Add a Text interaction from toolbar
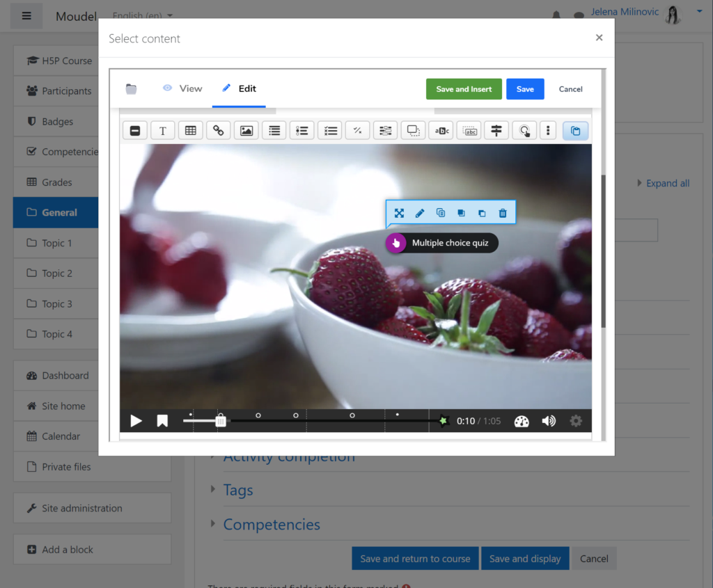Image resolution: width=713 pixels, height=588 pixels. click(x=163, y=131)
